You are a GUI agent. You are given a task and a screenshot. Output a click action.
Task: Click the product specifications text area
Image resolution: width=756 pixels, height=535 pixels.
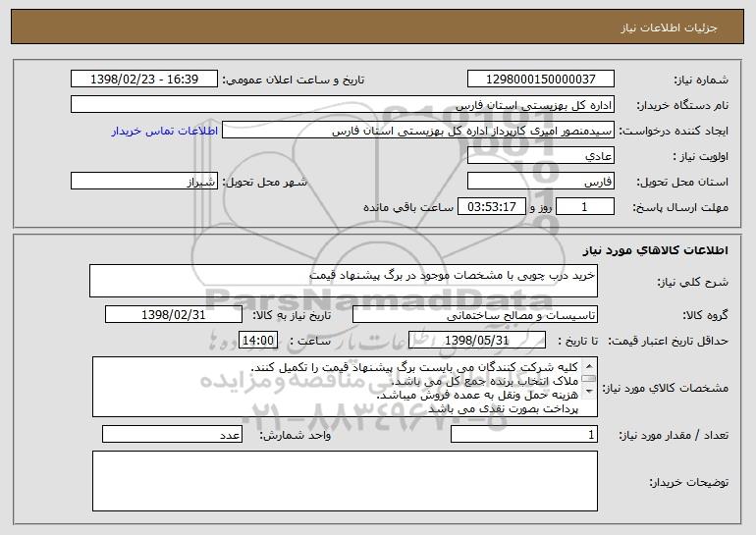pos(345,387)
